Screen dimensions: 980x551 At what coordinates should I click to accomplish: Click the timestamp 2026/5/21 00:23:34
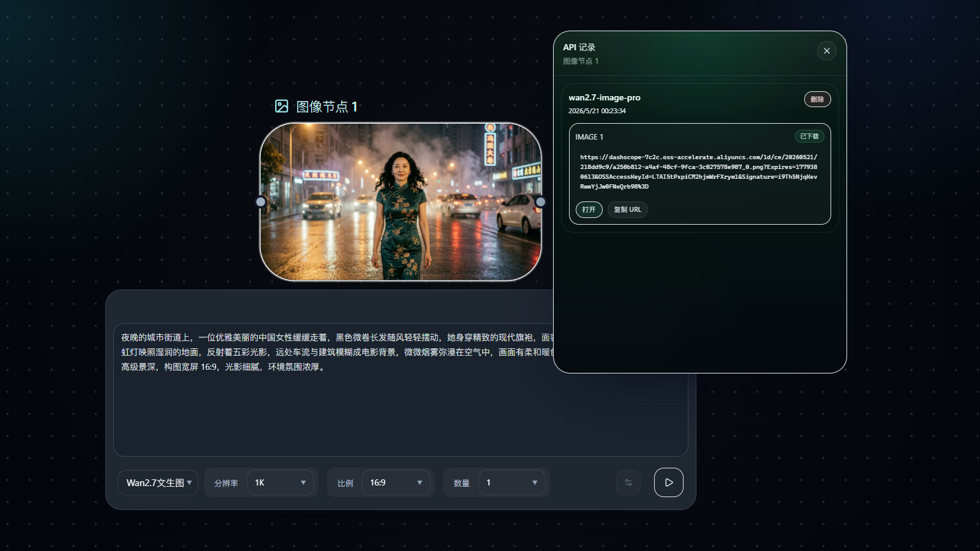click(x=597, y=111)
